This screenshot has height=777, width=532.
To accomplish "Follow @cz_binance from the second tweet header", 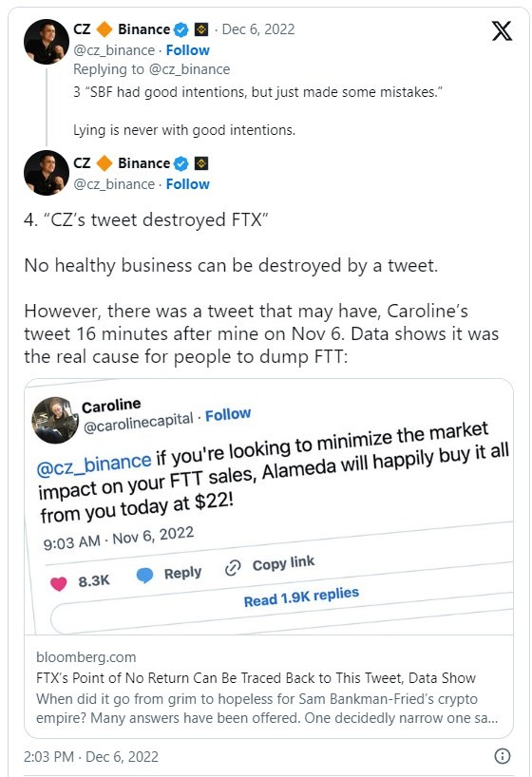I will click(187, 184).
